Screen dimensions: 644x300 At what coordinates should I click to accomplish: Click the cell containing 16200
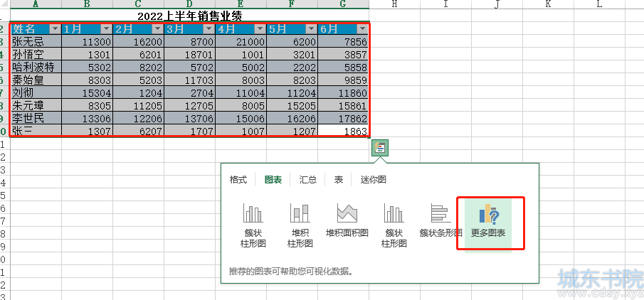point(139,41)
